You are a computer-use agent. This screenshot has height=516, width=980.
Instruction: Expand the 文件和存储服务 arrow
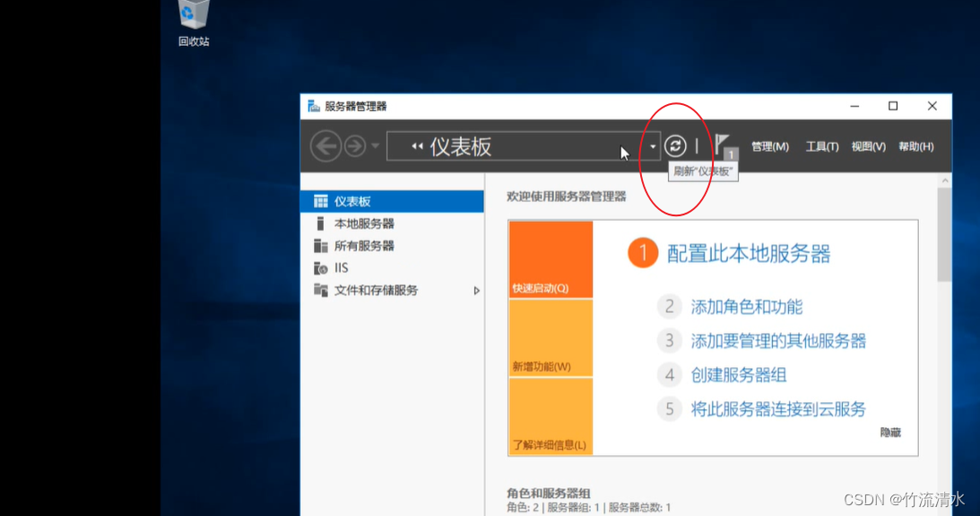click(476, 291)
